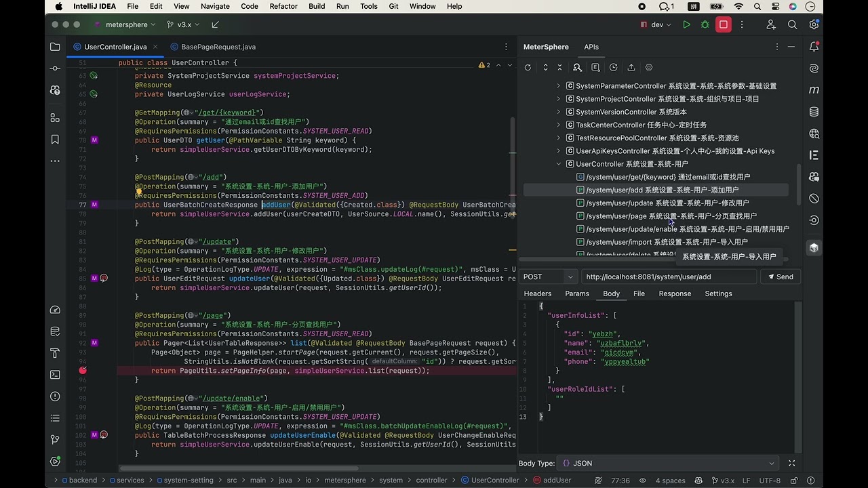Open the Structure tool window icon
Screen dimensions: 868x488
coord(55,118)
